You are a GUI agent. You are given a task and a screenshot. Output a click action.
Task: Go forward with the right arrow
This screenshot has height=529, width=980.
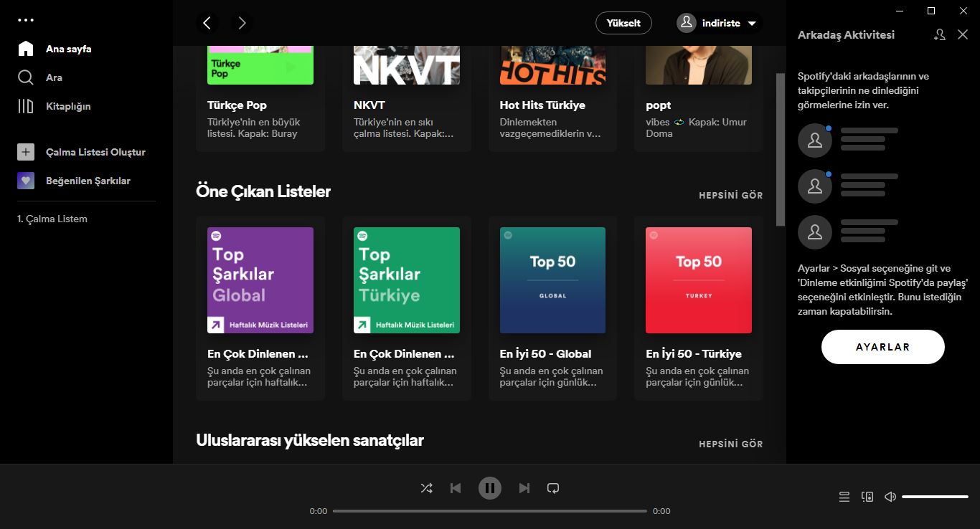[x=242, y=23]
